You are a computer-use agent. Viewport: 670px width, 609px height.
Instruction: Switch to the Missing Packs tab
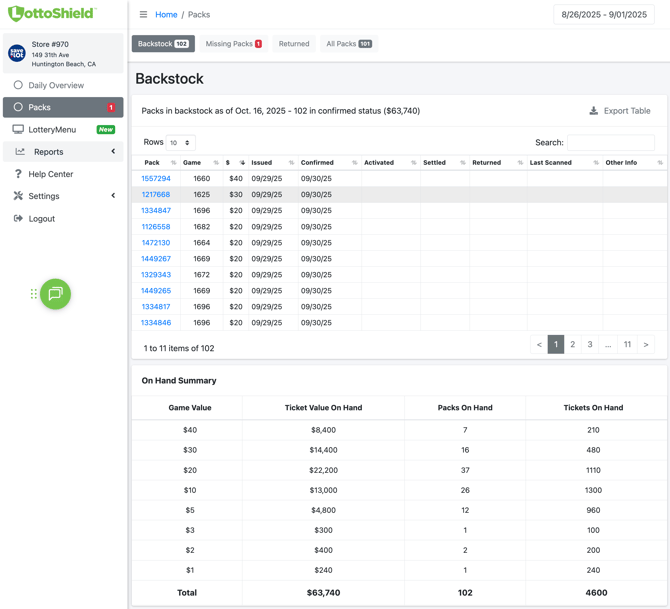(233, 44)
